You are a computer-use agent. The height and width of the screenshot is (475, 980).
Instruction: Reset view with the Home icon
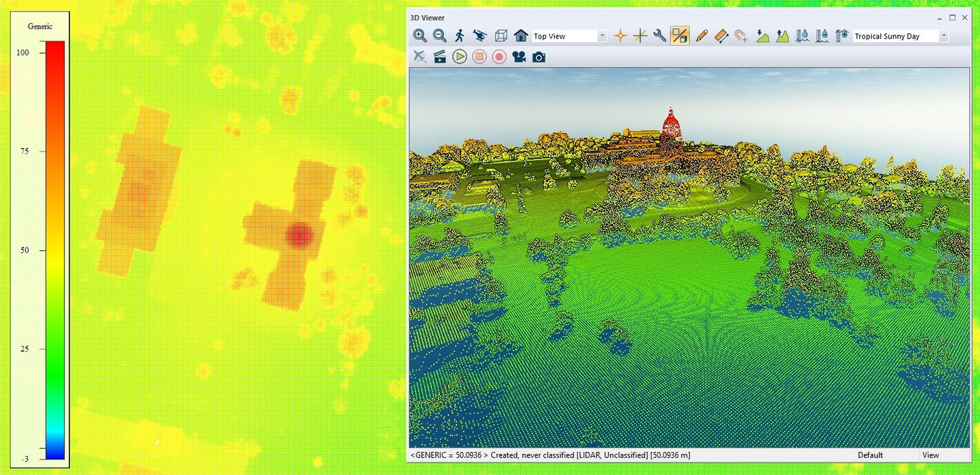click(x=521, y=36)
